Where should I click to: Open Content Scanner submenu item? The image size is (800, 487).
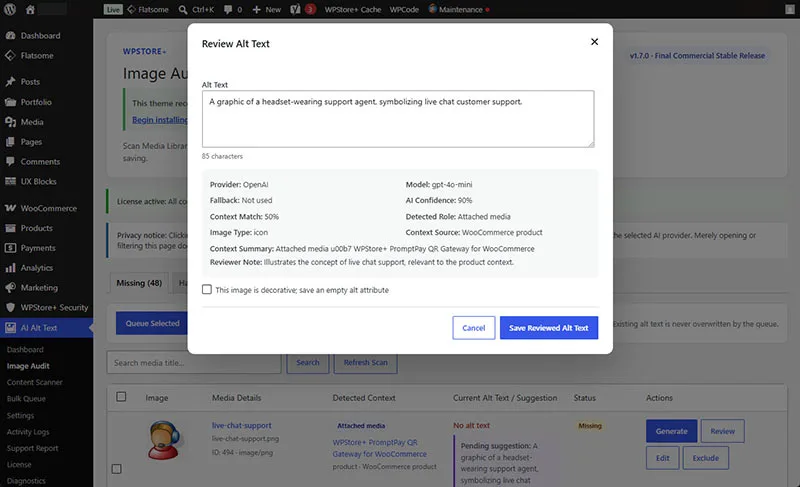click(34, 382)
